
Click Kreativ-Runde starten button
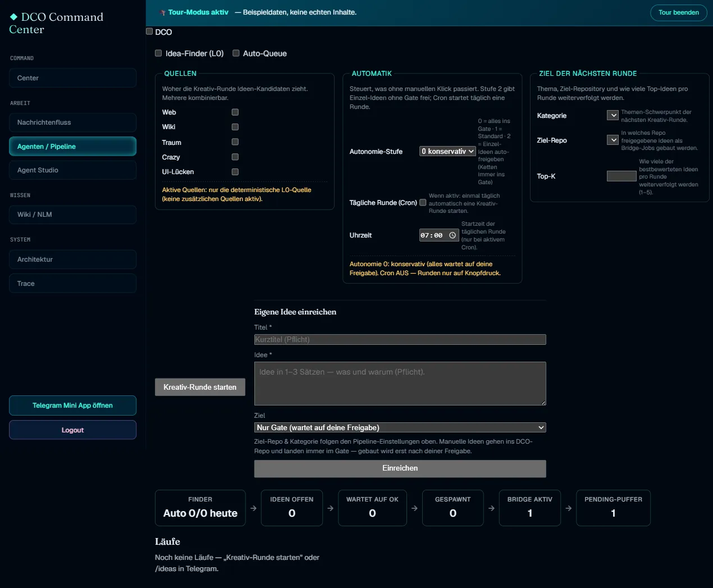[x=200, y=387]
